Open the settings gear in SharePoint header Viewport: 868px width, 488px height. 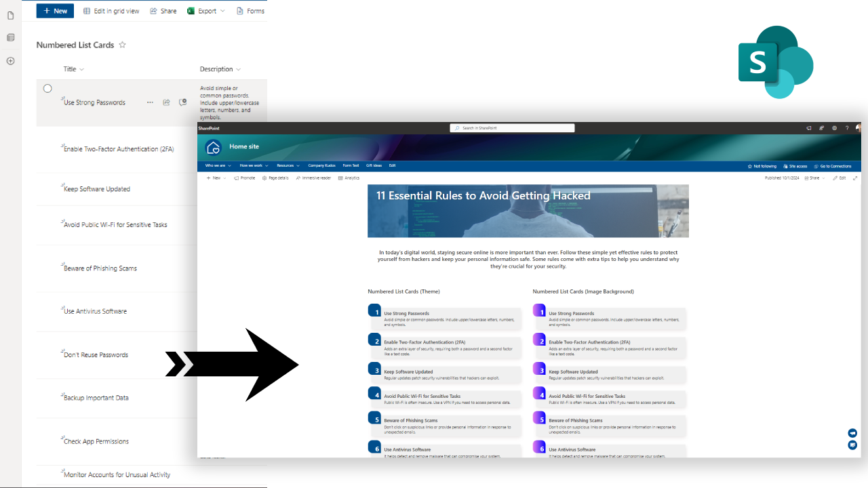[x=834, y=128]
